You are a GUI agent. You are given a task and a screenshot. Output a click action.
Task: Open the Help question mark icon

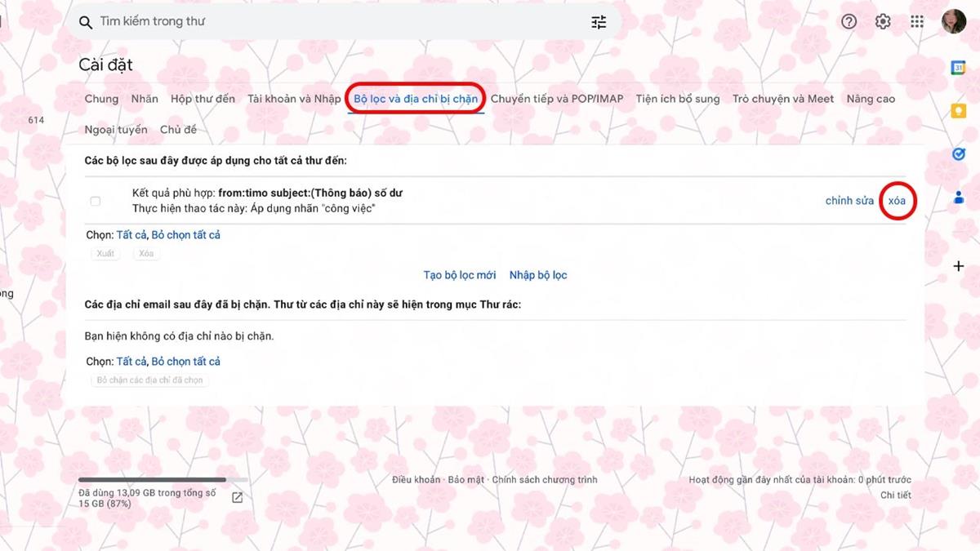tap(849, 22)
